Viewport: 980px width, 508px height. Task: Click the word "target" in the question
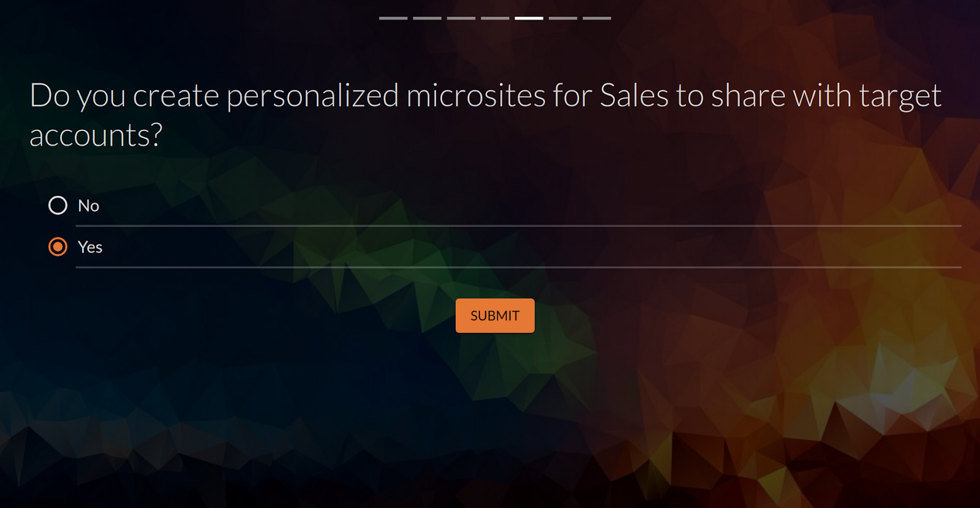click(900, 96)
